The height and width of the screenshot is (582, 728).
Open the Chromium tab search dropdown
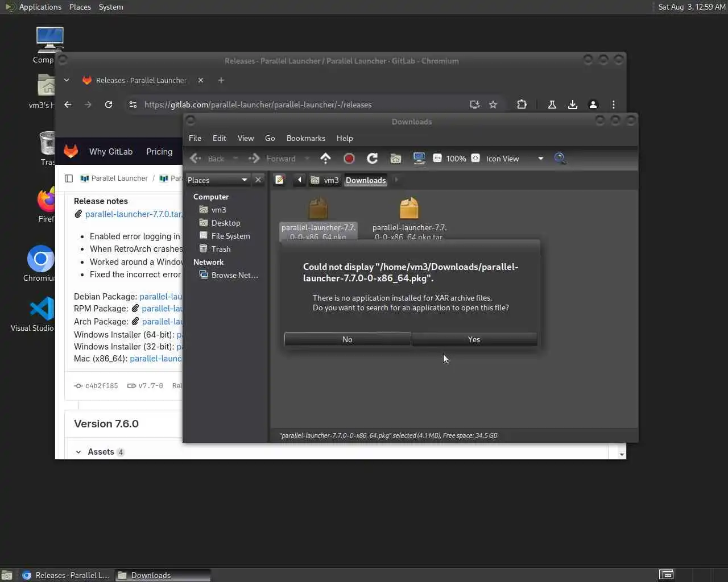[67, 80]
